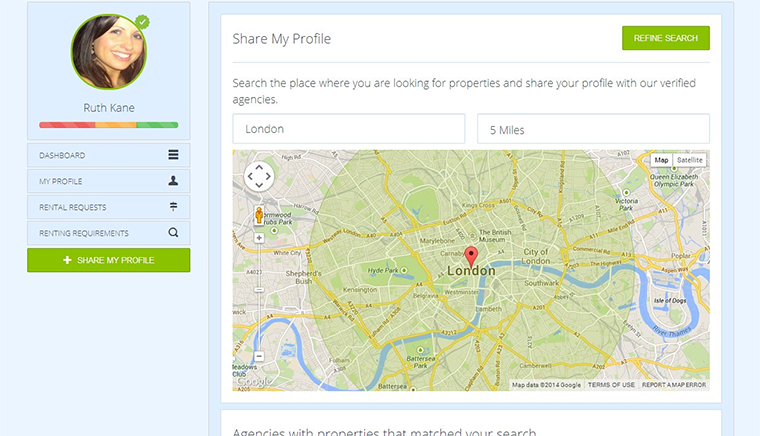Image resolution: width=760 pixels, height=436 pixels.
Task: Click the Renting Requirements magnifier icon
Action: pyautogui.click(x=173, y=233)
